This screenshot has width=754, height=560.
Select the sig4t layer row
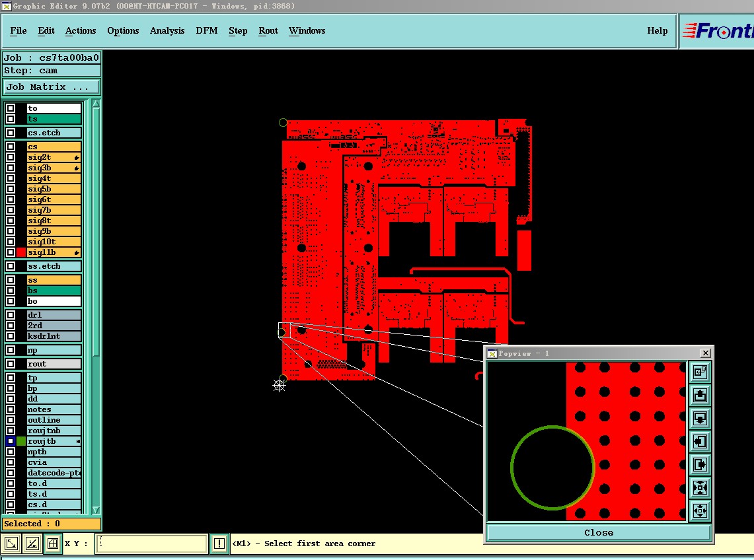coord(54,178)
